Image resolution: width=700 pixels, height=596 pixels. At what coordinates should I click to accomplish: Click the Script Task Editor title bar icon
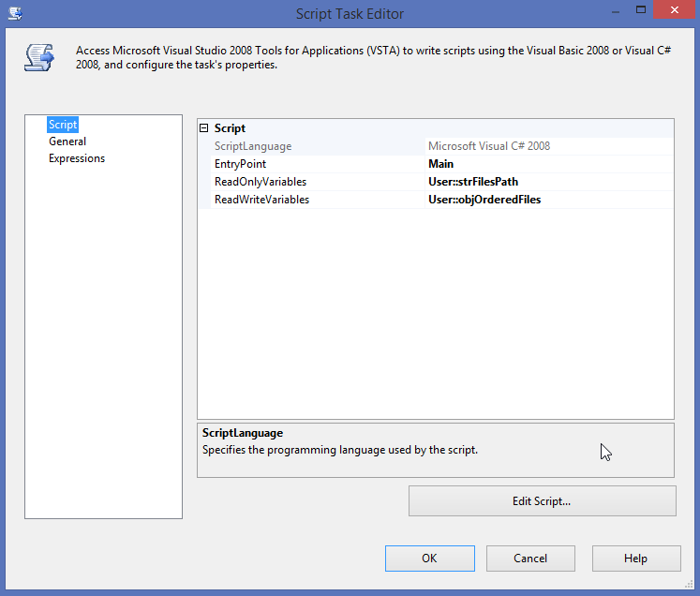coord(15,14)
